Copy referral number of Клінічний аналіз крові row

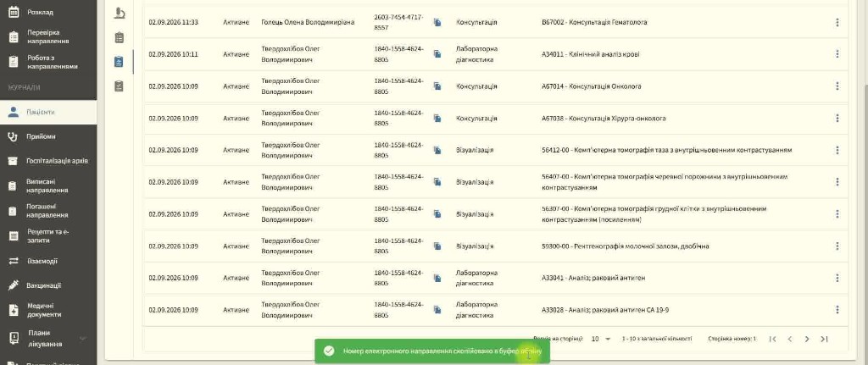point(437,54)
